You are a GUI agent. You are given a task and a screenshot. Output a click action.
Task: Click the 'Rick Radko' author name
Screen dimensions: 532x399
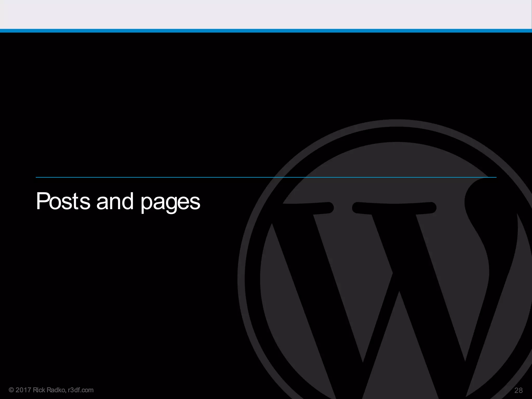[x=49, y=390]
